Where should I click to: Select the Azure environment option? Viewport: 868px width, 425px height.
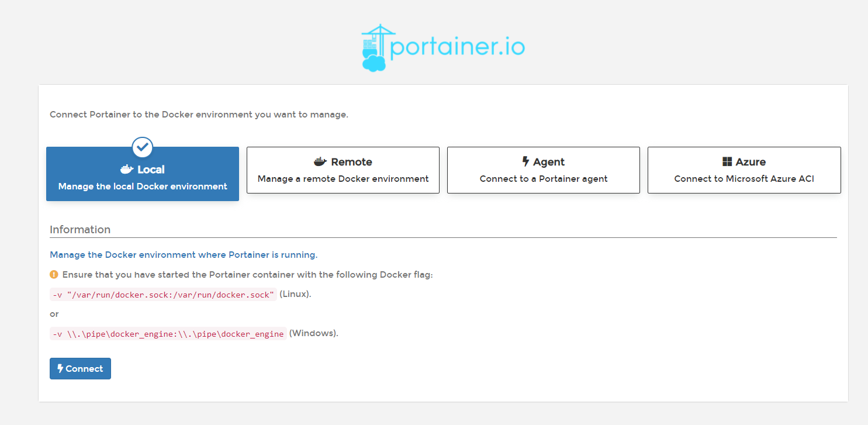tap(743, 170)
